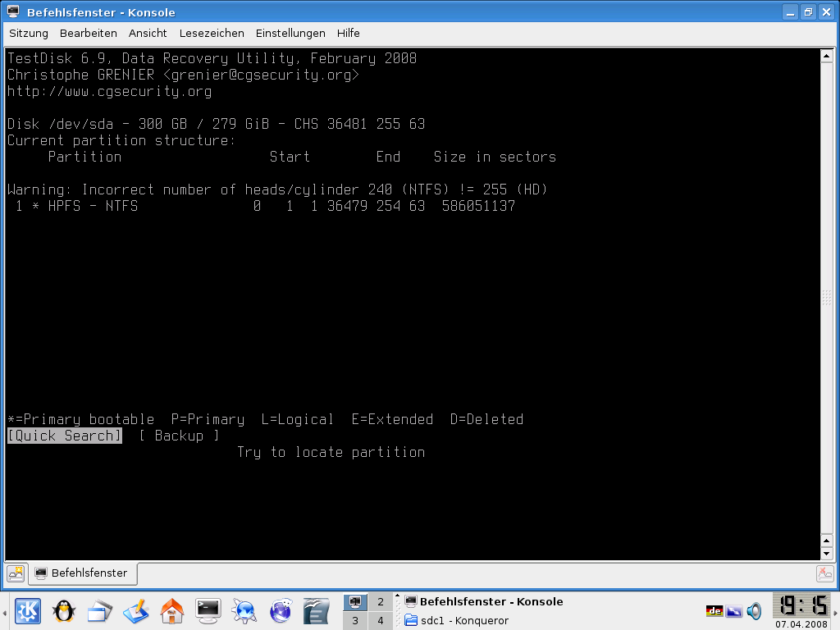Open the Konsole terminal launcher icon
840x630 pixels.
point(208,610)
